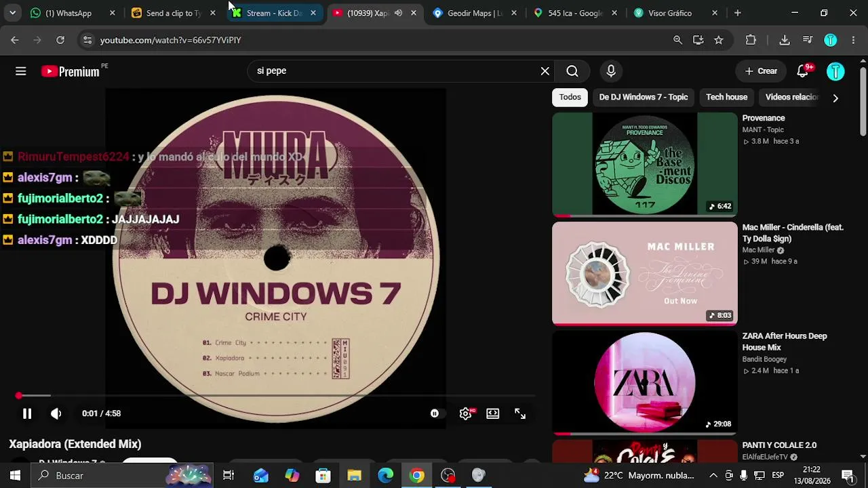Launch Microsoft Edge from the taskbar
This screenshot has height=488, width=868.
coord(385,476)
